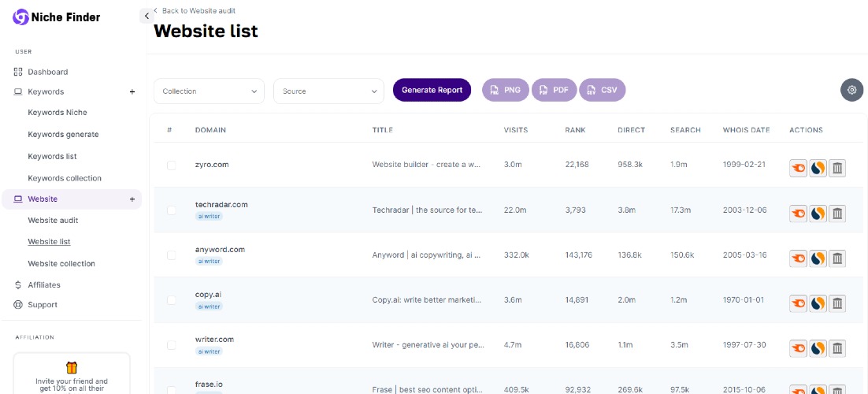Viewport: 868px width, 394px height.
Task: Click the copy.ai domain name
Action: [208, 294]
